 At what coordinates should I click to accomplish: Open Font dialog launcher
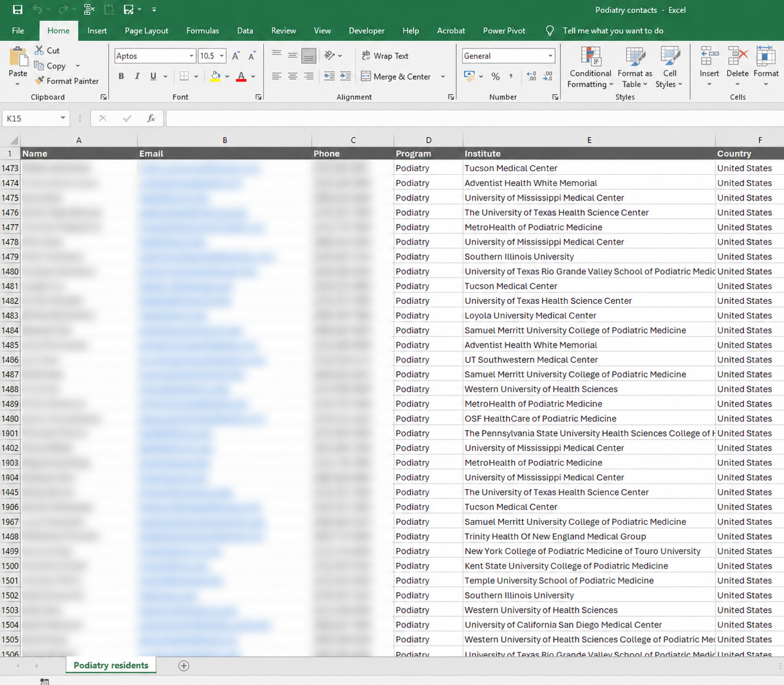click(258, 97)
